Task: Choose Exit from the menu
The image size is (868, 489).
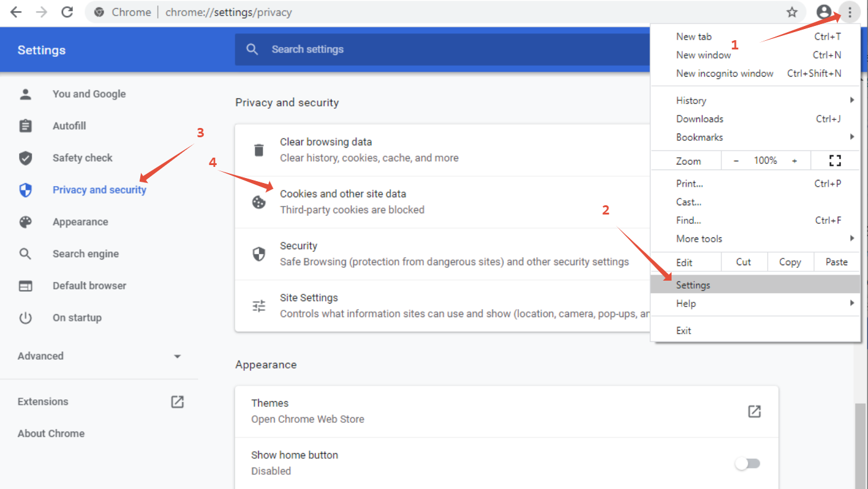Action: (756, 331)
